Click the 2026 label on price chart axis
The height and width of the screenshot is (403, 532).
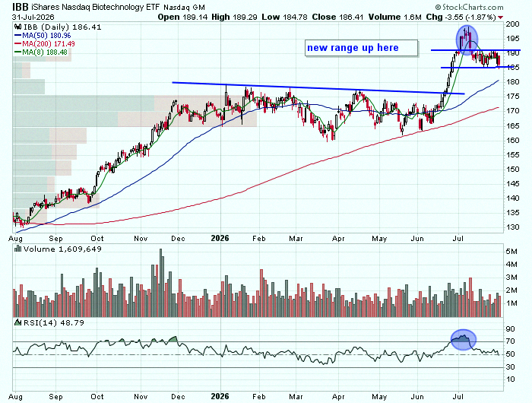(x=220, y=238)
